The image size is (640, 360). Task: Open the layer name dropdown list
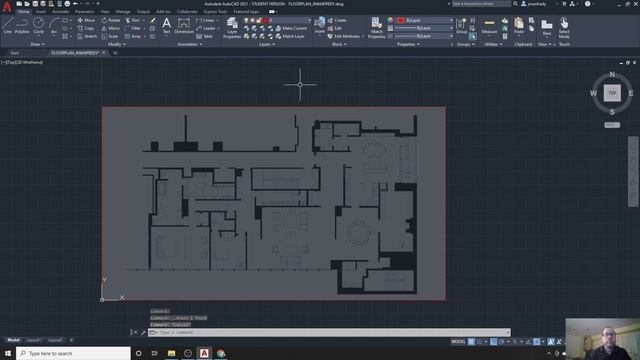click(278, 20)
